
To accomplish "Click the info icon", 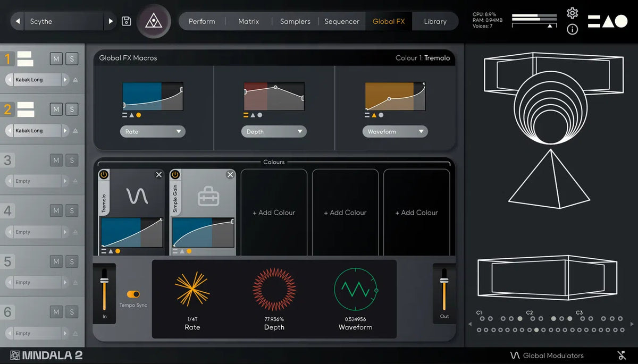I will pos(572,29).
